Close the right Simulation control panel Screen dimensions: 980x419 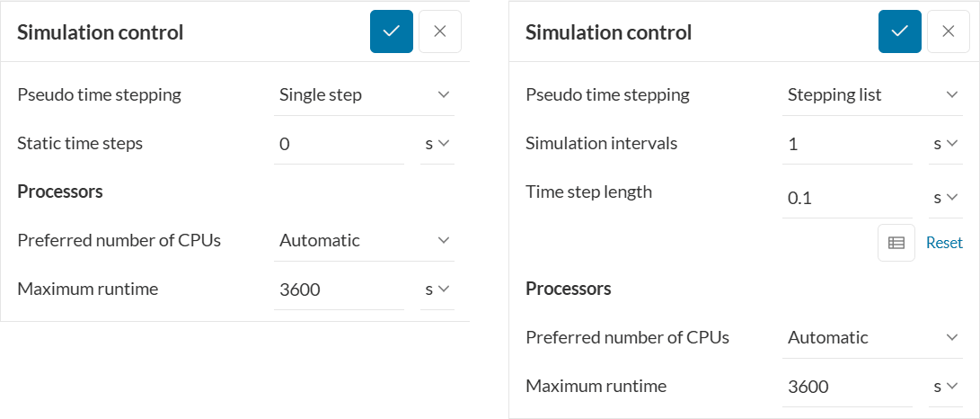coord(949,31)
